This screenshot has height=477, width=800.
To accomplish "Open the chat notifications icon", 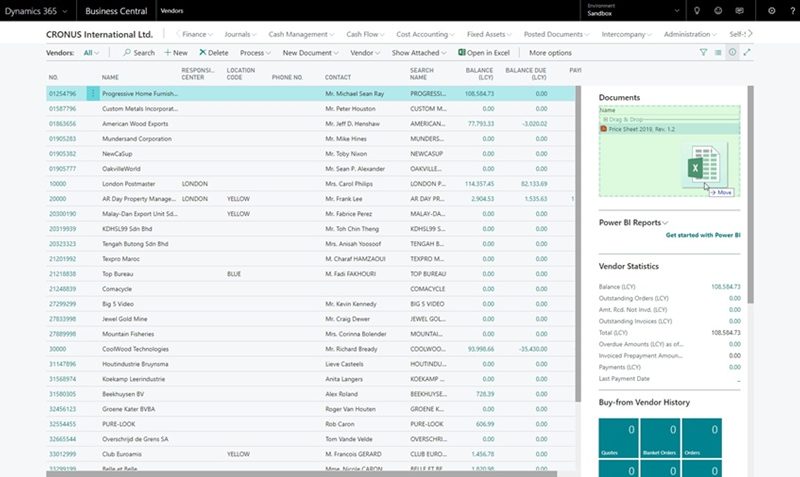I will (739, 11).
